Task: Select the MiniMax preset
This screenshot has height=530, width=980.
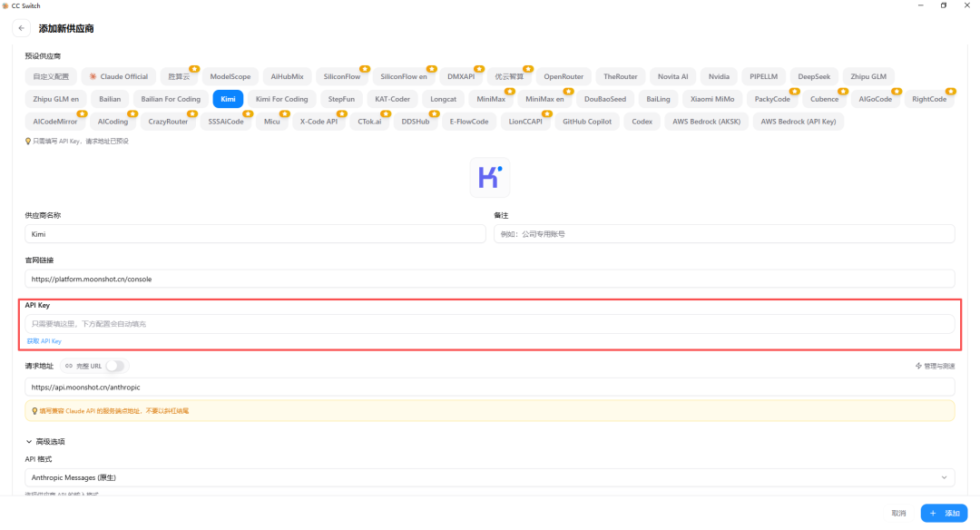Action: [491, 99]
